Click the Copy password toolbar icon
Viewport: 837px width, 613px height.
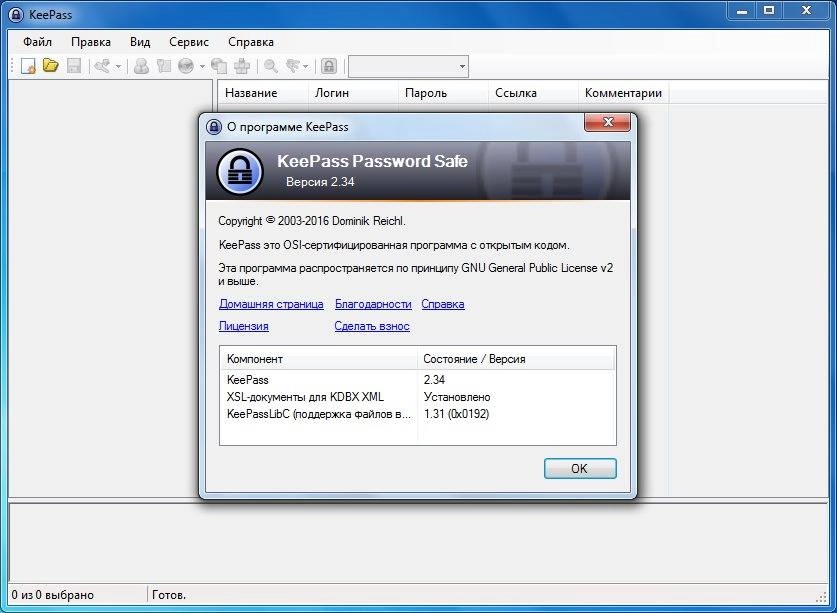point(164,66)
